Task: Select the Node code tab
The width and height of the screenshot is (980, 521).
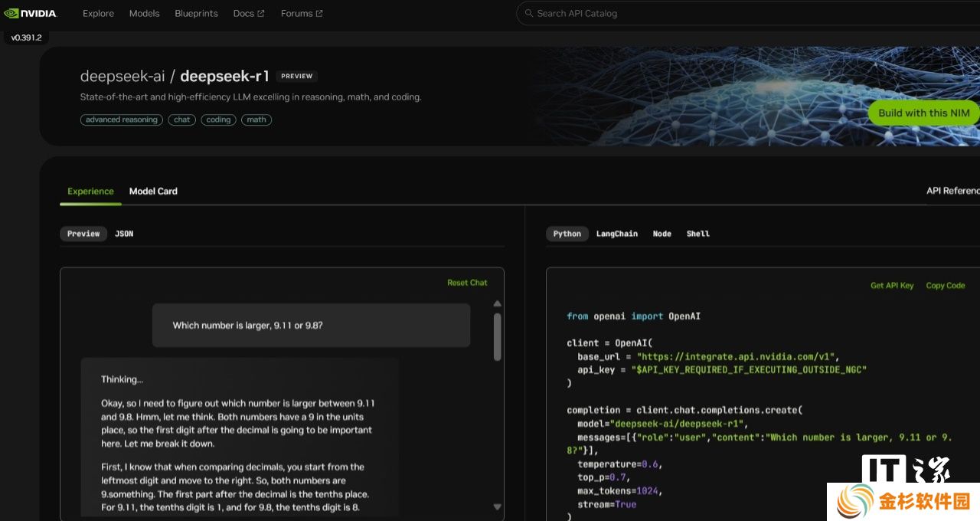Action: 662,234
